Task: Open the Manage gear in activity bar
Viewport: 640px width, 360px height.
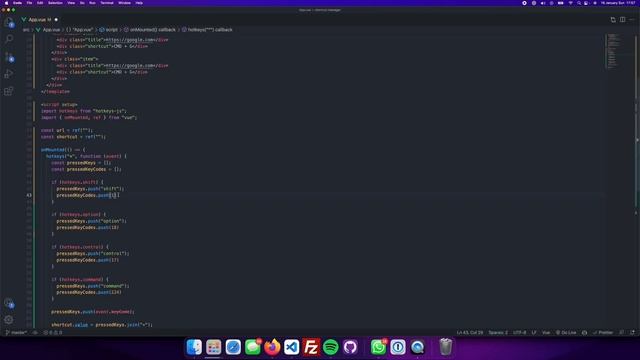Action: pyautogui.click(x=9, y=320)
